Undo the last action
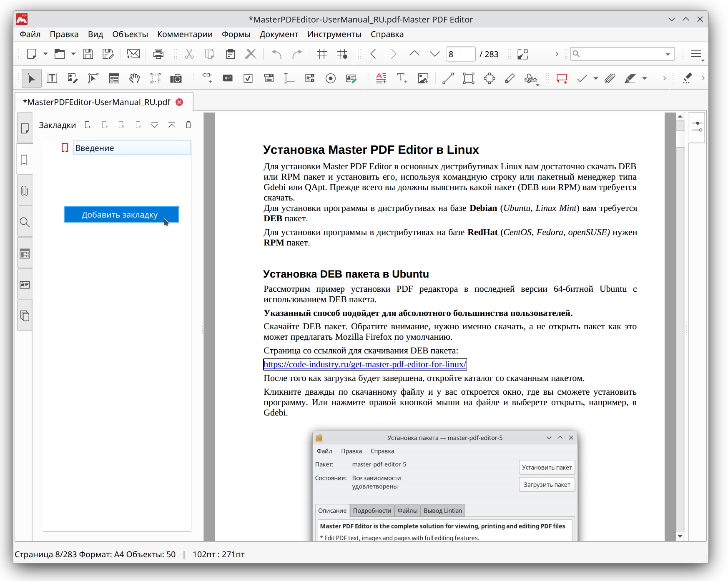The image size is (728, 581). (276, 54)
